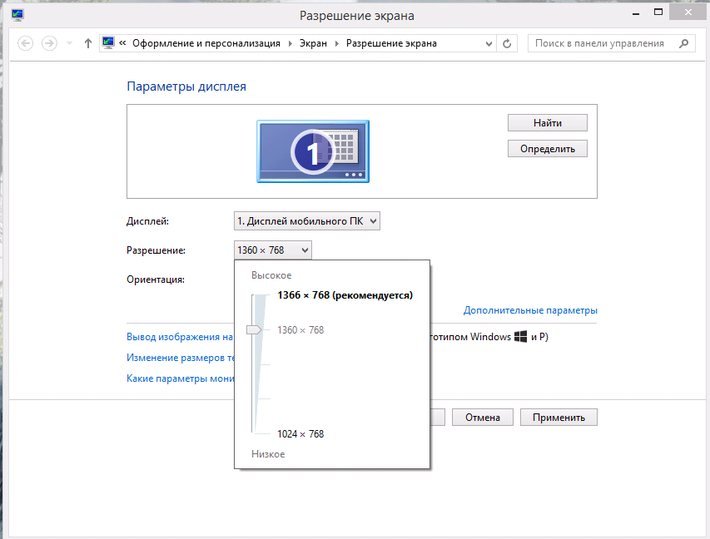Image resolution: width=710 pixels, height=539 pixels.
Task: Click the 'Определить' button
Action: pyautogui.click(x=547, y=149)
